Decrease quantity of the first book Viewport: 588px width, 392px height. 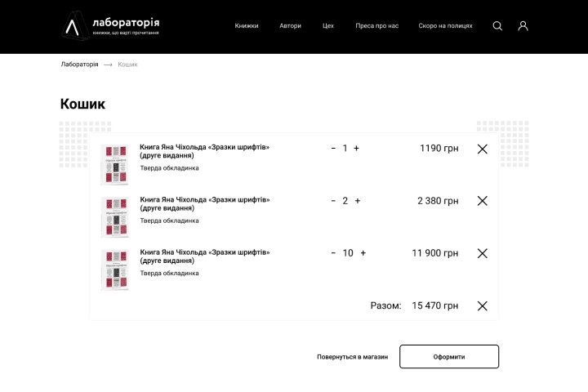coord(333,148)
